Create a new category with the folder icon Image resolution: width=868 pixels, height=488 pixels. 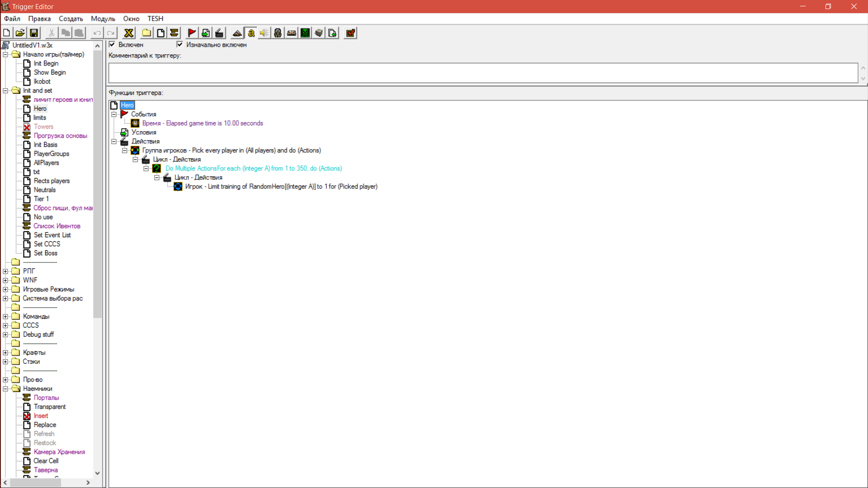point(146,33)
